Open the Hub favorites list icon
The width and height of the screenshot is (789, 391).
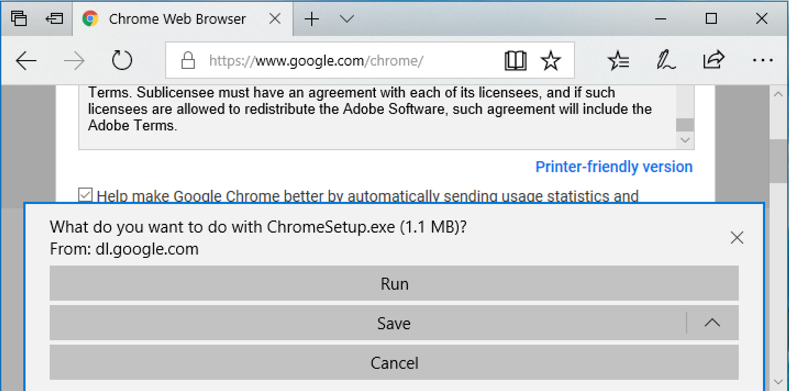point(618,61)
